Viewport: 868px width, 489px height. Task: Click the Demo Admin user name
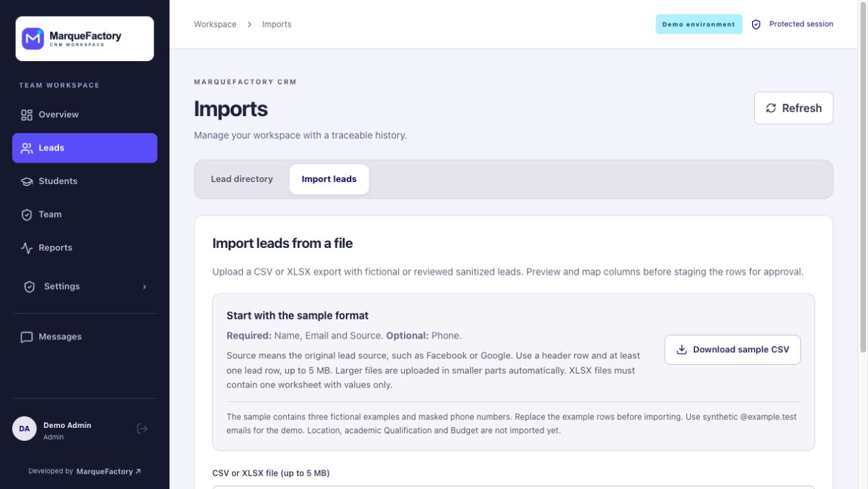(67, 425)
